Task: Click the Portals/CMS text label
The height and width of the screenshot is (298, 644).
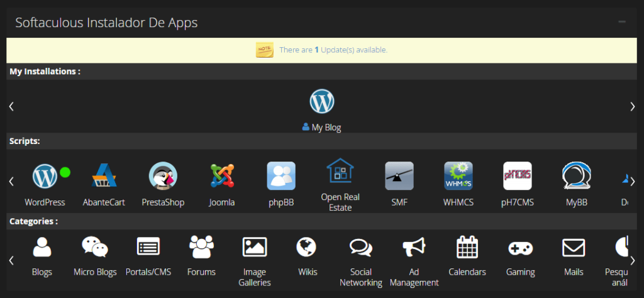Action: [x=148, y=272]
